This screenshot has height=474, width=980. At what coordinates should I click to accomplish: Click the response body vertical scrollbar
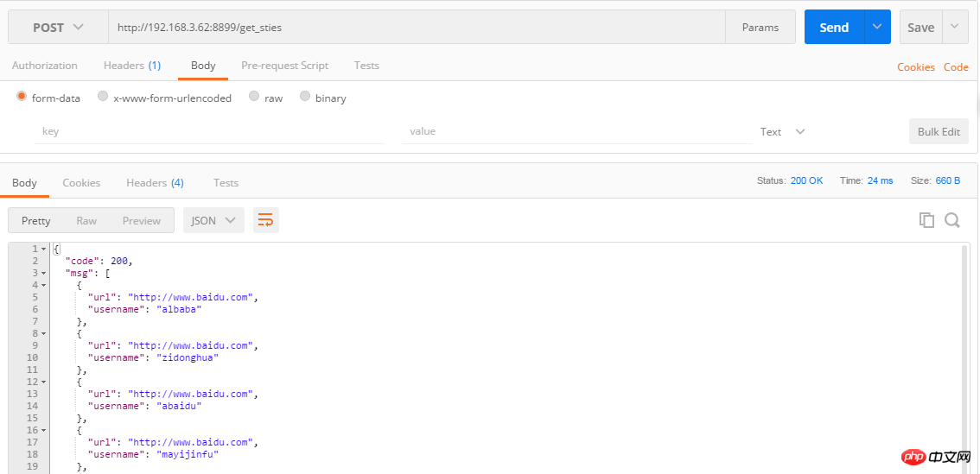966,359
